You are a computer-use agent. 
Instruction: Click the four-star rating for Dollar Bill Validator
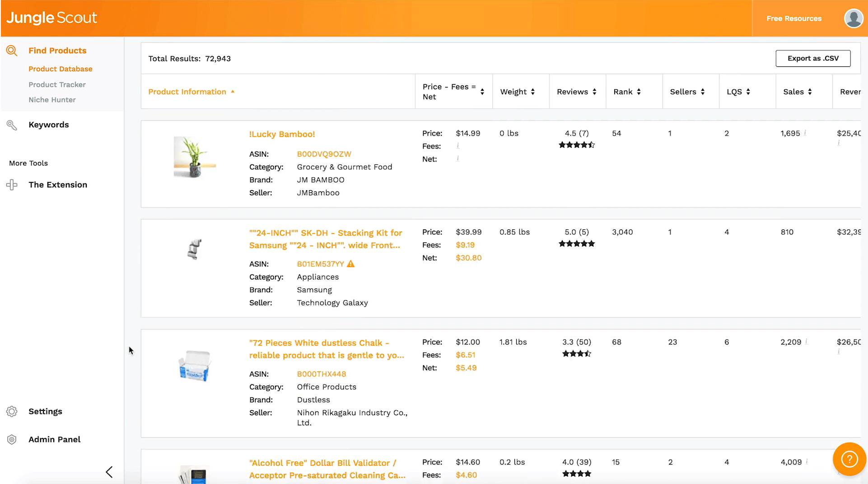click(577, 474)
